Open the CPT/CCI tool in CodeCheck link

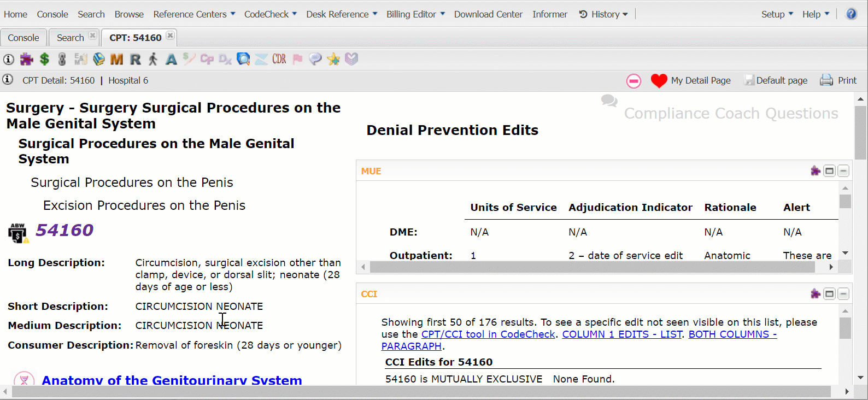click(x=488, y=334)
